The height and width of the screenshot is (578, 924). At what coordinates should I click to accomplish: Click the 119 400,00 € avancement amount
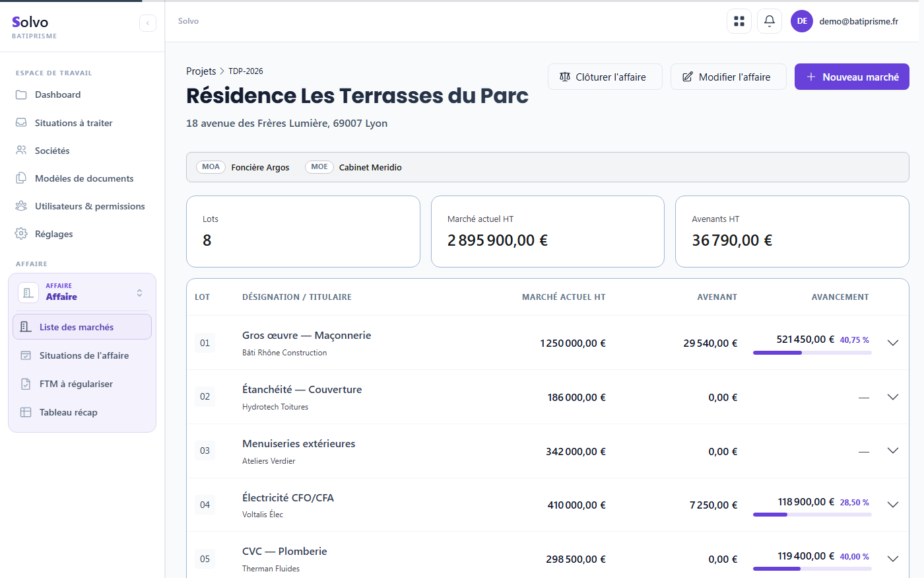coord(806,556)
